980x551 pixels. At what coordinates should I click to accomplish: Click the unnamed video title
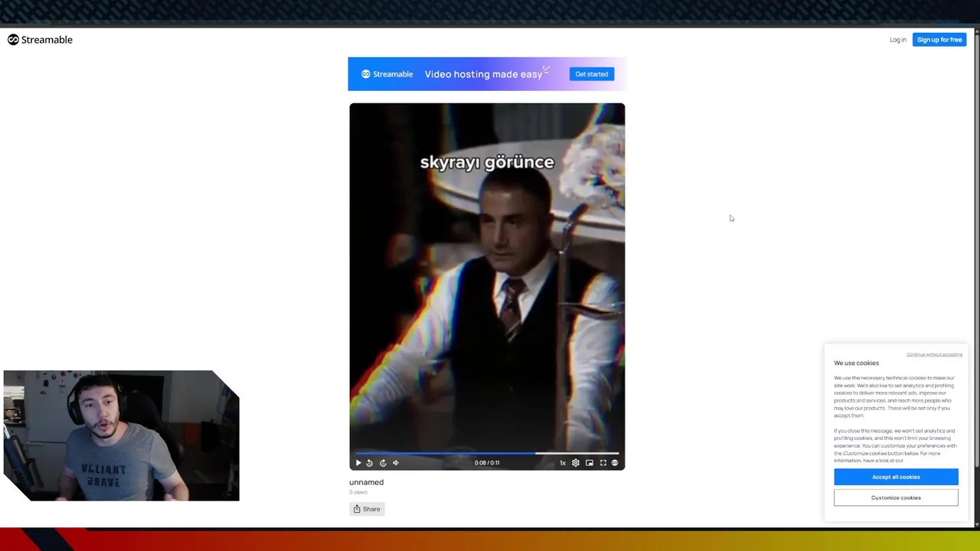tap(366, 482)
